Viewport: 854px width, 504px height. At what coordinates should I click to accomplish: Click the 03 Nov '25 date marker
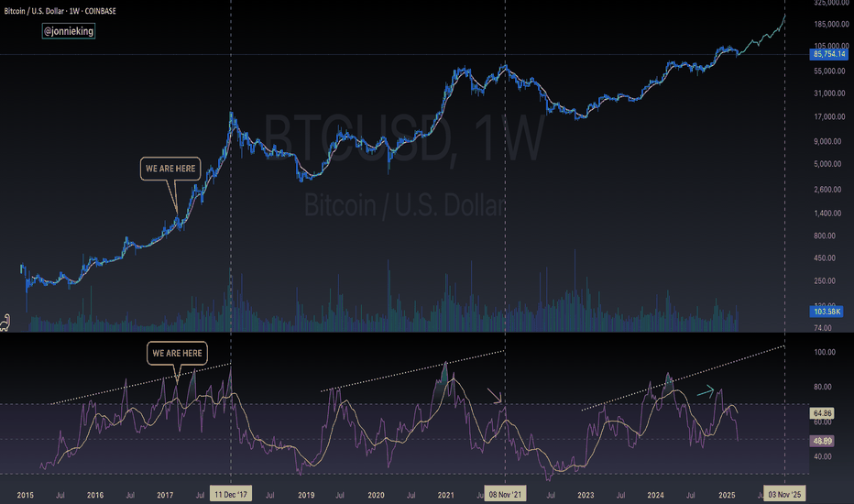784,495
